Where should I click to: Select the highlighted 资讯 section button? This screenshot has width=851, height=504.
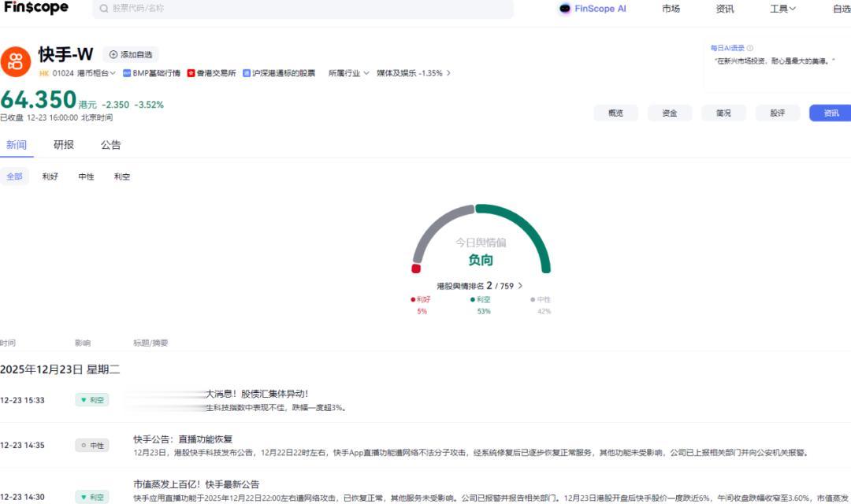pyautogui.click(x=831, y=113)
